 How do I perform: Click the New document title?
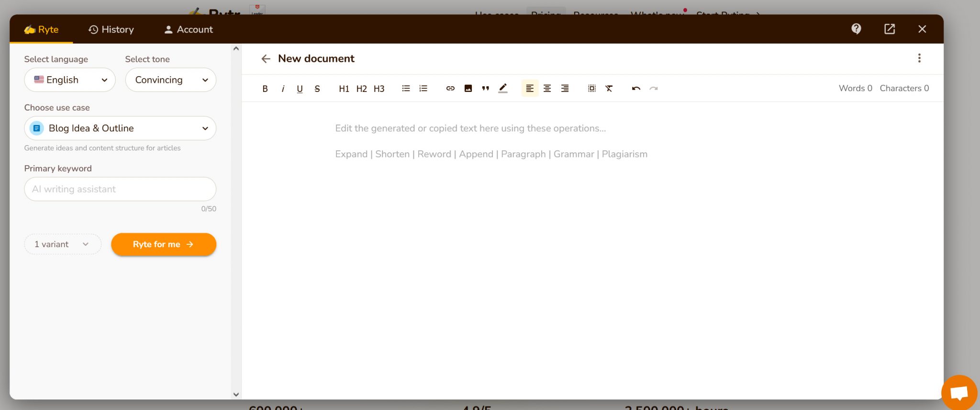click(316, 58)
